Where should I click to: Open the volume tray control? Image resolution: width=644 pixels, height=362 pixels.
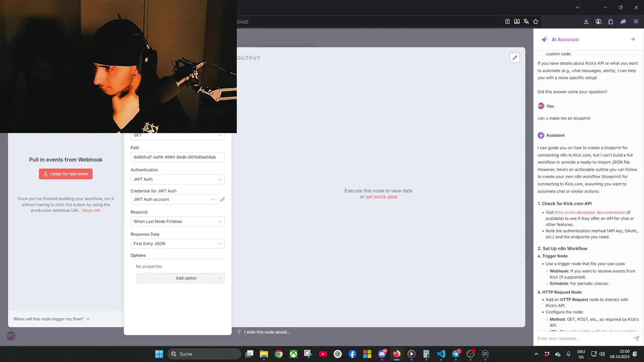tap(602, 354)
